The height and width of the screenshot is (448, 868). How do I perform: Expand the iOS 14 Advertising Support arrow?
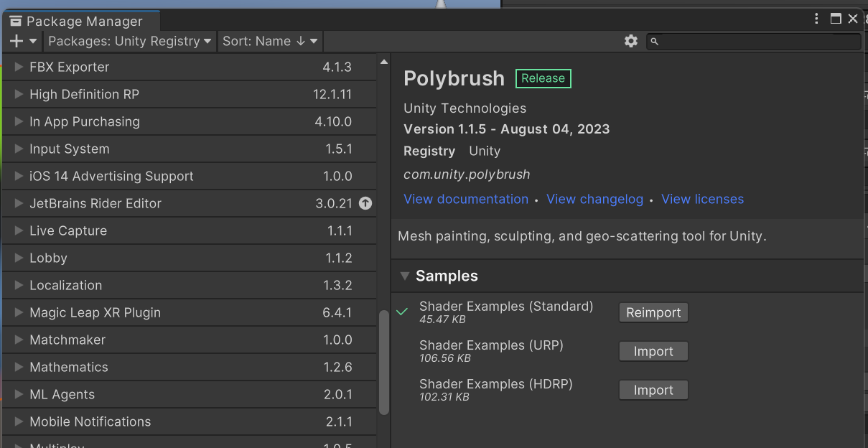coord(19,176)
